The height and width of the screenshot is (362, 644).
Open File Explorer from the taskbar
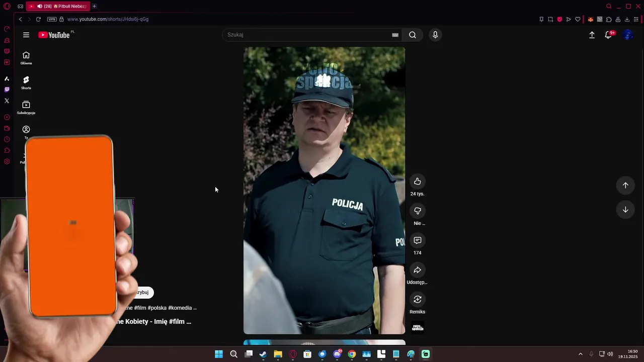pos(278,354)
